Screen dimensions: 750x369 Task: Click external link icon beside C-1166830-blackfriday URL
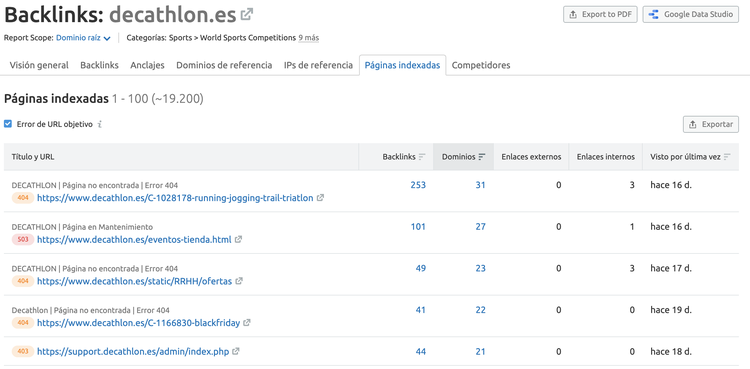(x=247, y=323)
